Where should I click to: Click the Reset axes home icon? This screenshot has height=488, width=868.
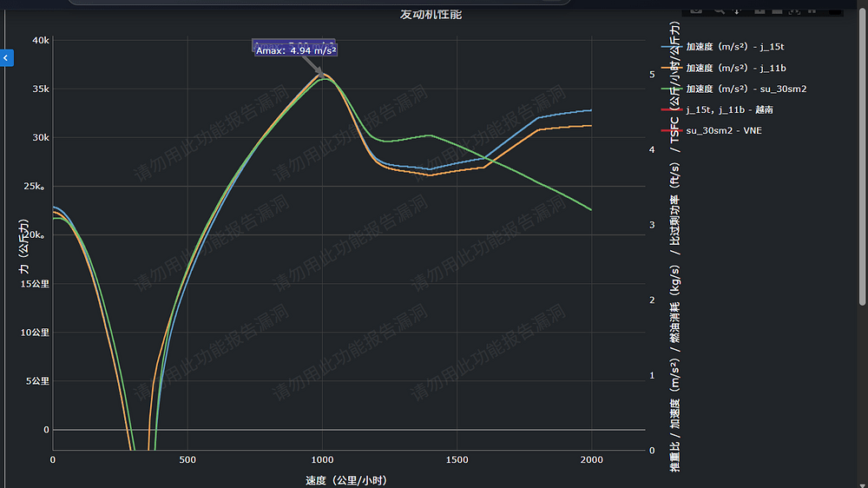click(812, 10)
